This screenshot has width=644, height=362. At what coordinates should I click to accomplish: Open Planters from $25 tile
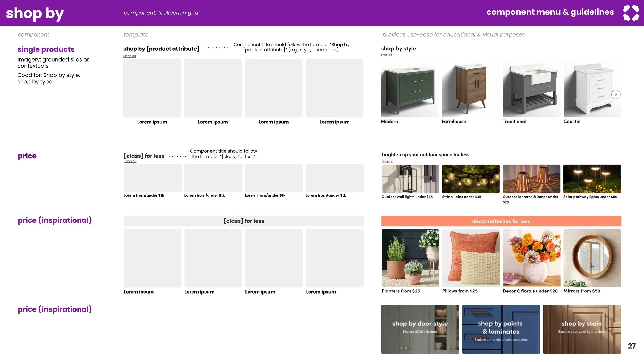[x=410, y=258]
